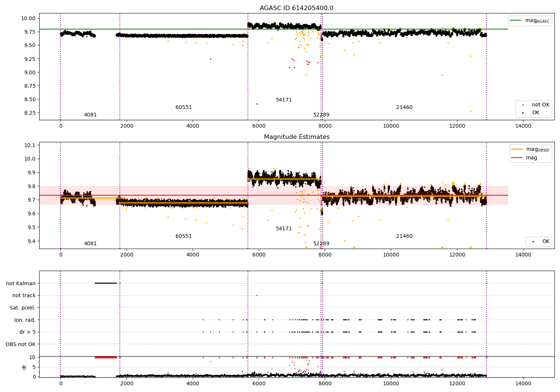Viewport: 560px width, 392px height.
Task: Click obsid label 21460 in the top plot
Action: (404, 107)
